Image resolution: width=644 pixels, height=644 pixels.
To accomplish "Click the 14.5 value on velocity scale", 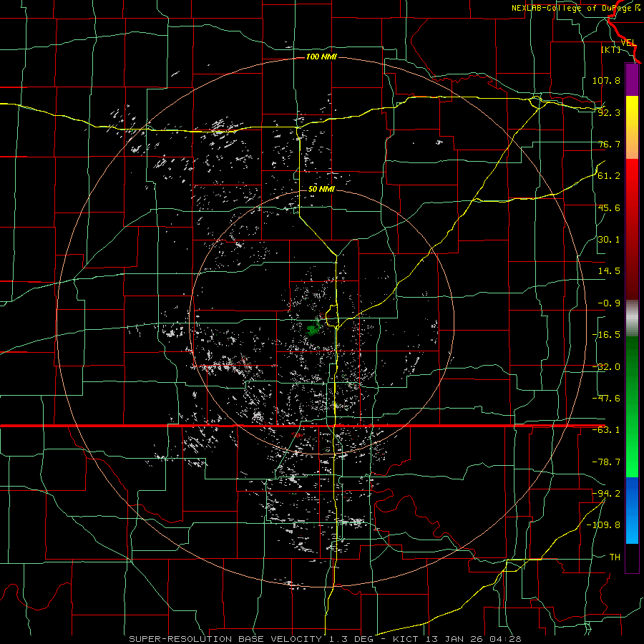I will click(609, 271).
